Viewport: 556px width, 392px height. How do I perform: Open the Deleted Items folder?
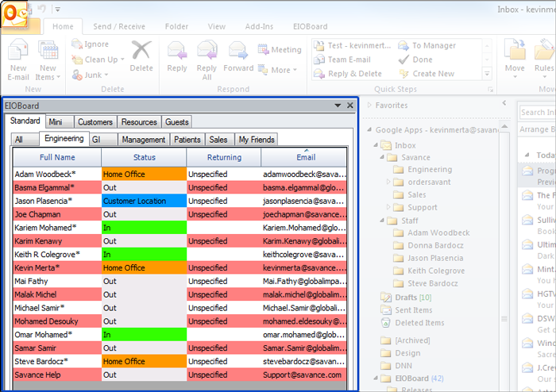(x=412, y=323)
